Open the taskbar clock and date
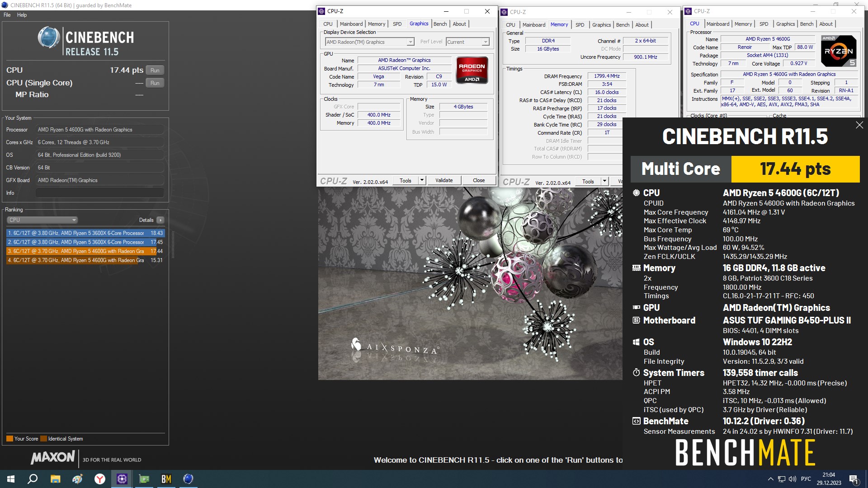Viewport: 868px width, 488px height. coord(829,479)
